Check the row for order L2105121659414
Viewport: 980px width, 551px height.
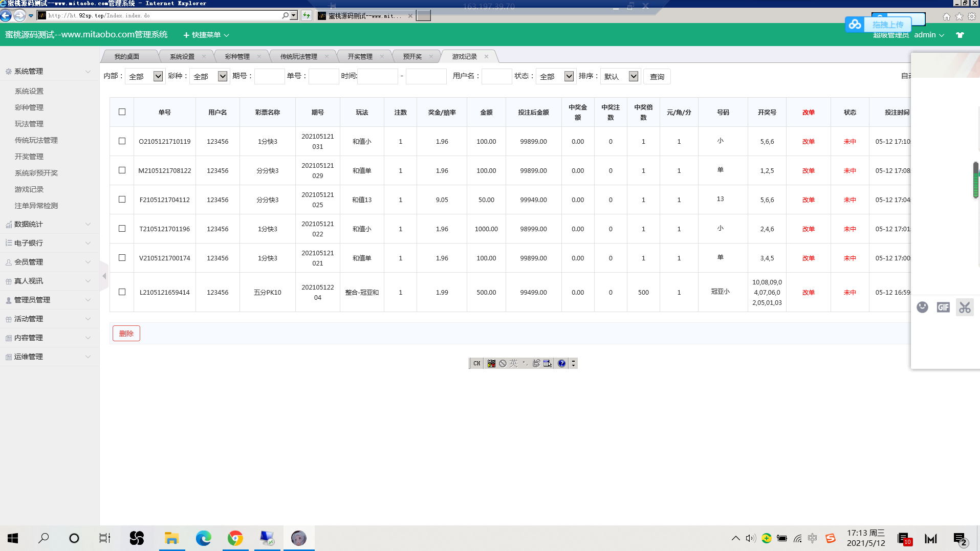122,292
